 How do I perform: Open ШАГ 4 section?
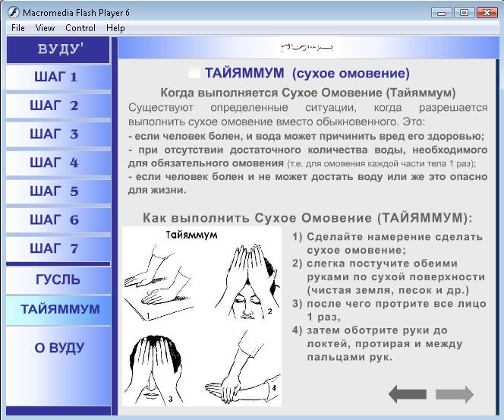click(58, 163)
